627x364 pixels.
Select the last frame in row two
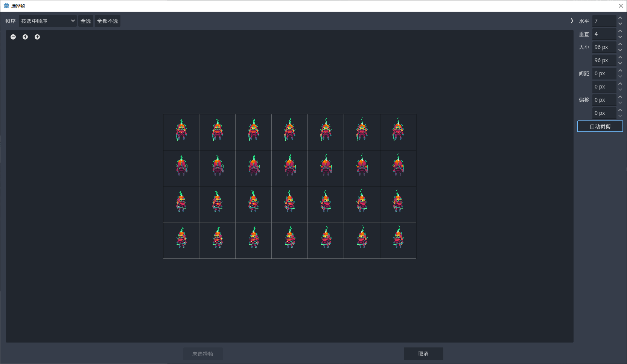(x=398, y=168)
